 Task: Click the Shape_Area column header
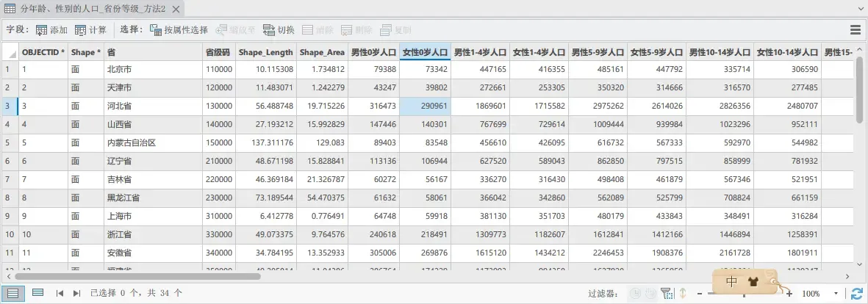322,53
